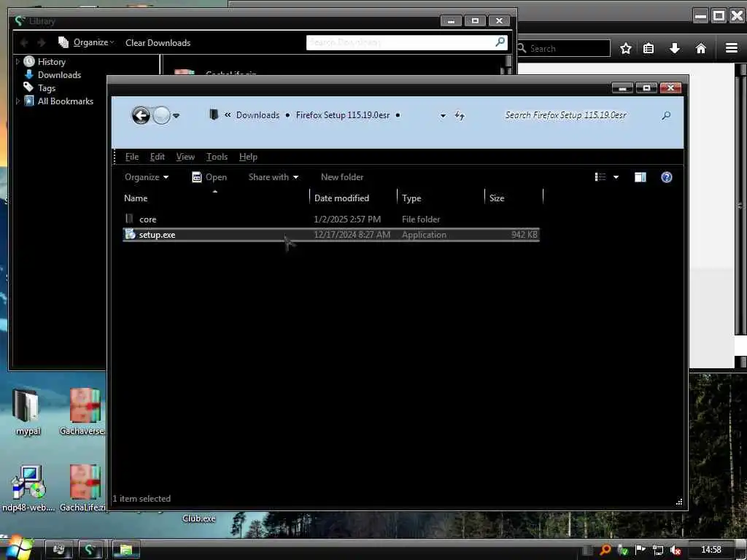Click the network tray icon
747x560 pixels.
click(x=658, y=550)
